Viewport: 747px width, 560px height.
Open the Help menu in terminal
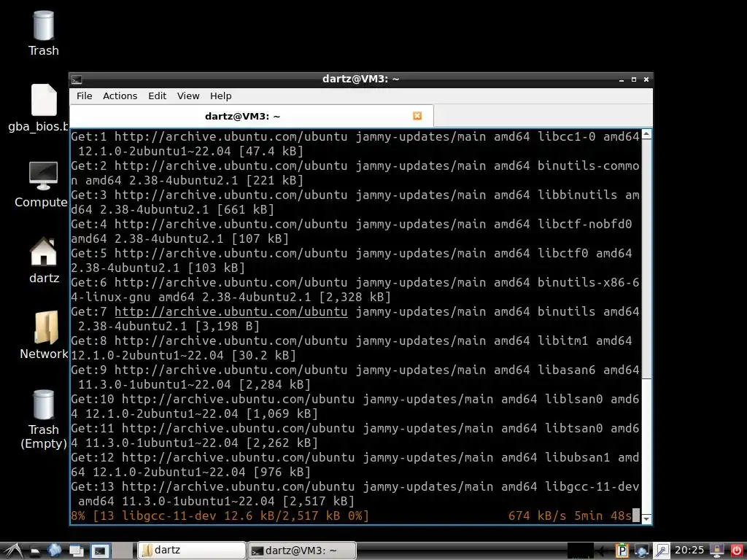click(220, 96)
